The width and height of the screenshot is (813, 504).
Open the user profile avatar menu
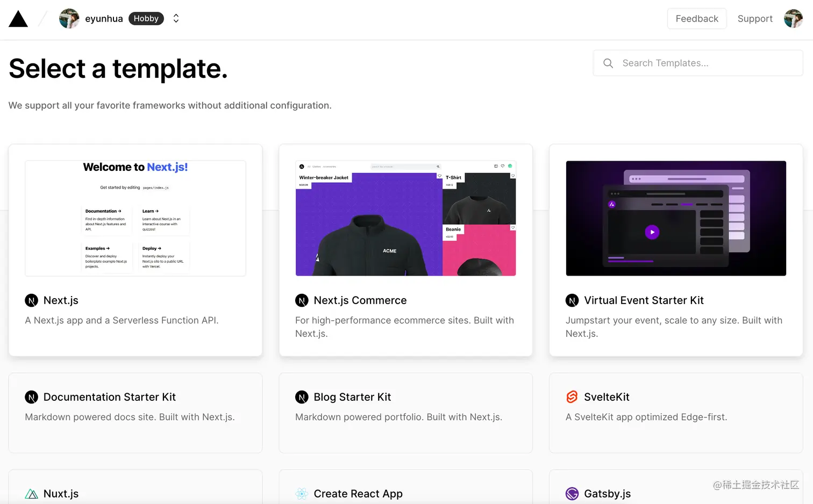pos(793,18)
